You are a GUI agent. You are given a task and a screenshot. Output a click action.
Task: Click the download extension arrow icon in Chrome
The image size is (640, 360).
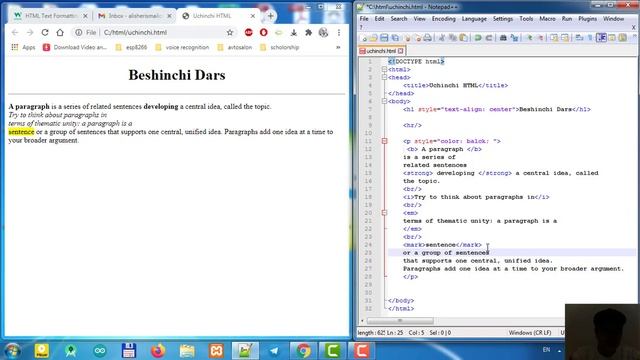(x=293, y=32)
